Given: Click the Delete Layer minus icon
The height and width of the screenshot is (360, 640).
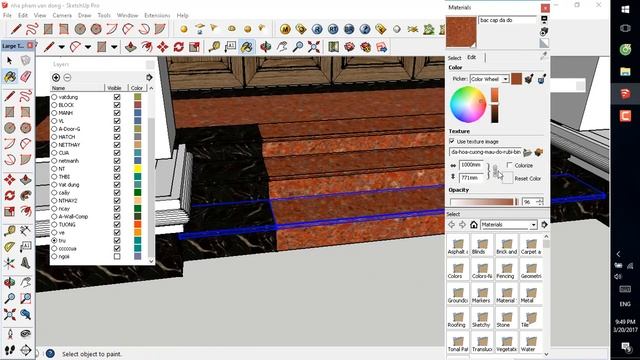Looking at the screenshot, I should pyautogui.click(x=67, y=77).
